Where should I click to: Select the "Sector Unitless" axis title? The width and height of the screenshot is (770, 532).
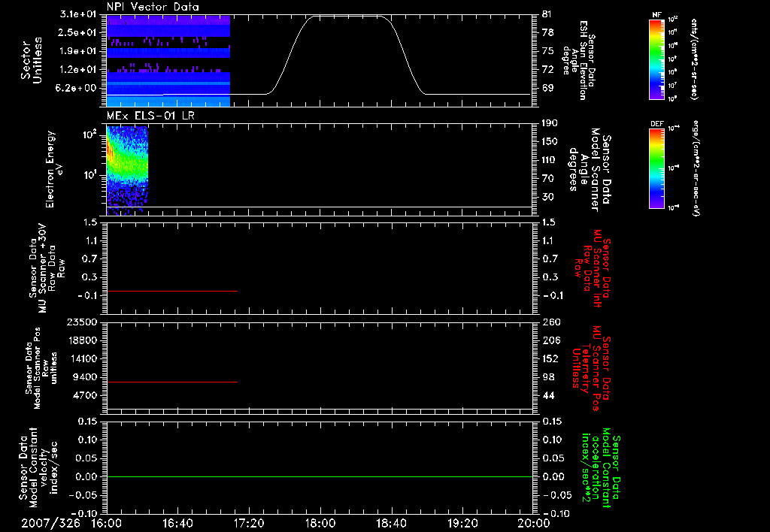pos(32,60)
